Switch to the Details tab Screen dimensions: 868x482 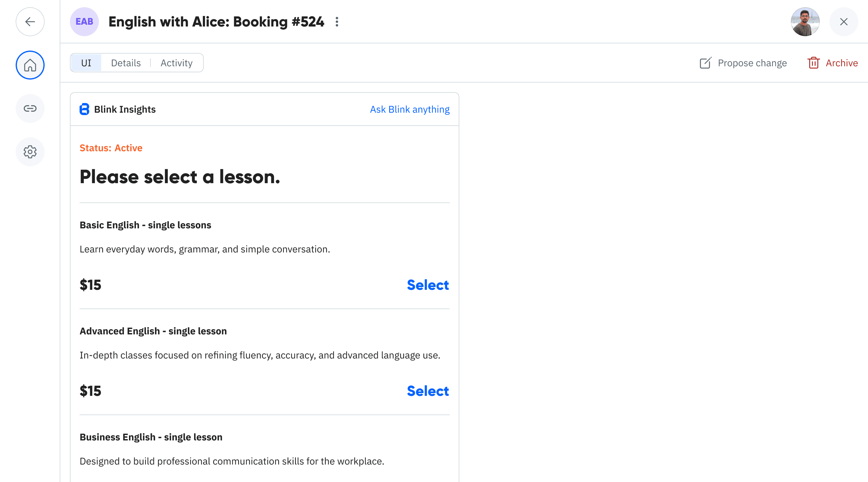(x=126, y=63)
